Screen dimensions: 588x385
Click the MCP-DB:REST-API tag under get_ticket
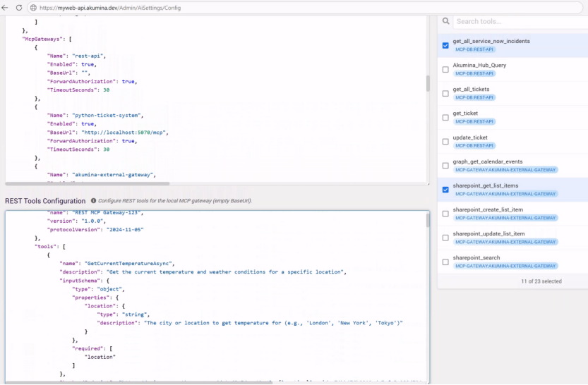474,121
